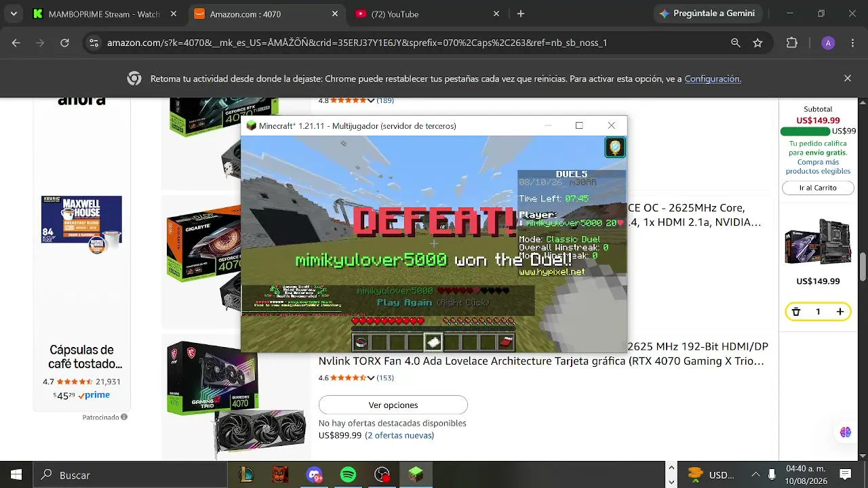Screen dimensions: 868x488
Task: Open the Maxwell House sponsored ad image
Action: [82, 224]
